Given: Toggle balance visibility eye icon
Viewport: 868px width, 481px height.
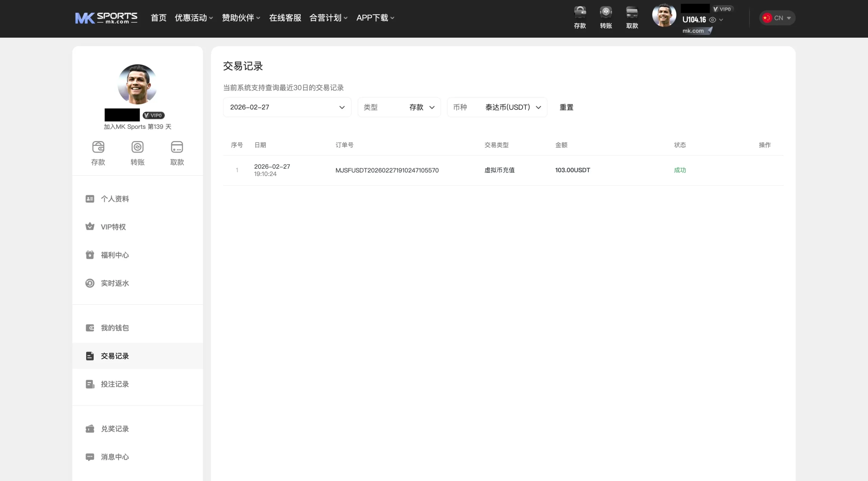Looking at the screenshot, I should pyautogui.click(x=713, y=20).
